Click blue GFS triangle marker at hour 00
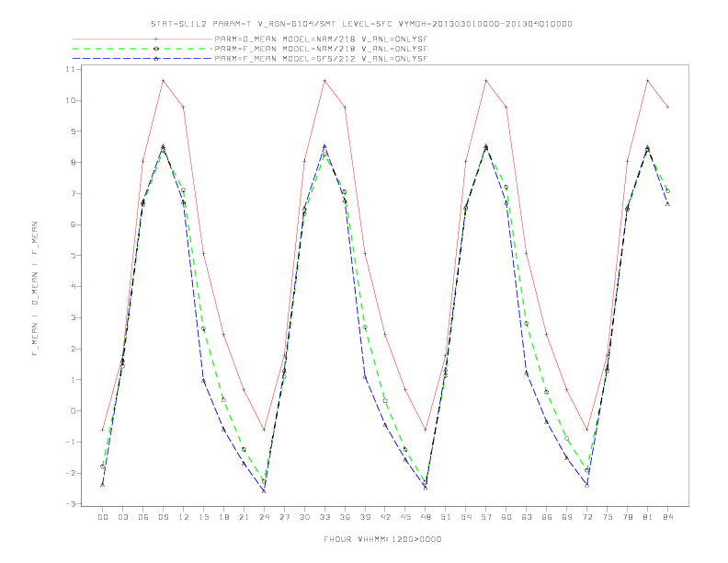 103,485
